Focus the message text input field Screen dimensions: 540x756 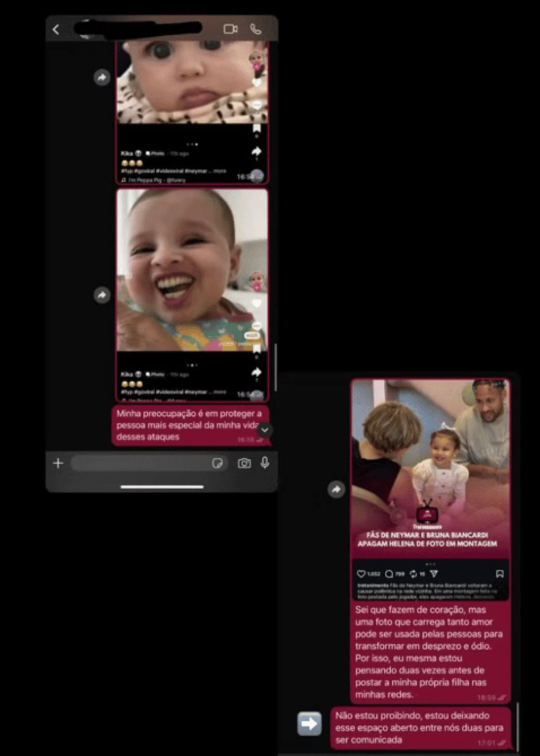click(149, 463)
